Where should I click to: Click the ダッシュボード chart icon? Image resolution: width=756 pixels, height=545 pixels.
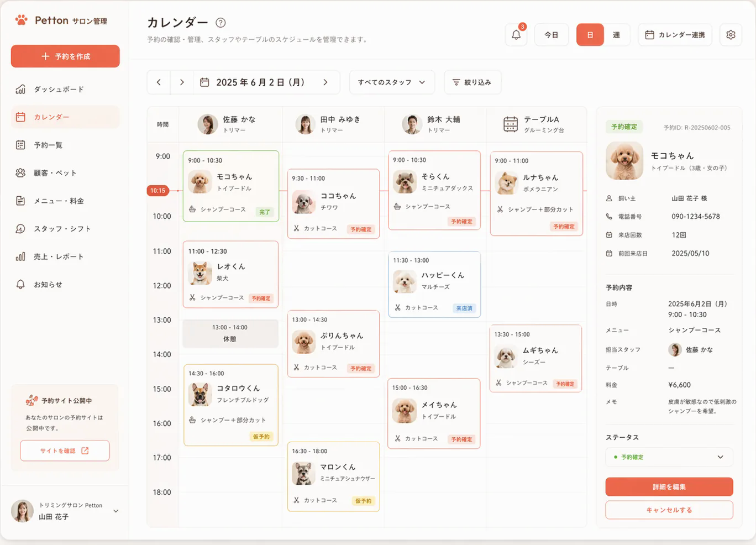pos(20,89)
